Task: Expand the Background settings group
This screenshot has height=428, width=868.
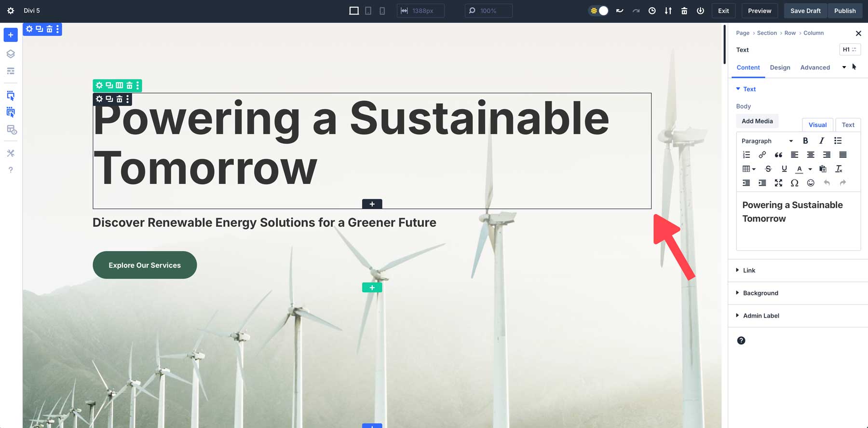Action: click(760, 293)
